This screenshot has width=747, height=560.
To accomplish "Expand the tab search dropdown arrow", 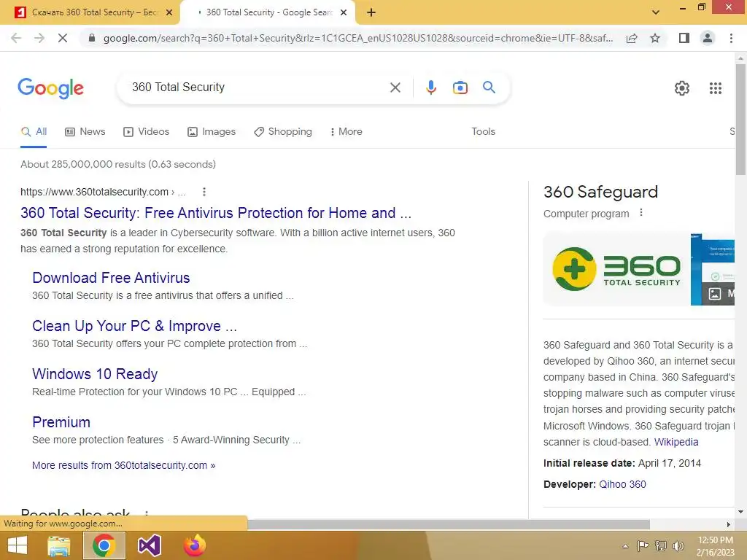I will click(x=656, y=12).
